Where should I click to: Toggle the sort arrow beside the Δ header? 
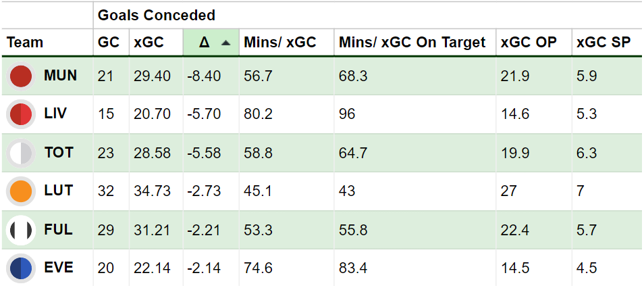click(226, 43)
